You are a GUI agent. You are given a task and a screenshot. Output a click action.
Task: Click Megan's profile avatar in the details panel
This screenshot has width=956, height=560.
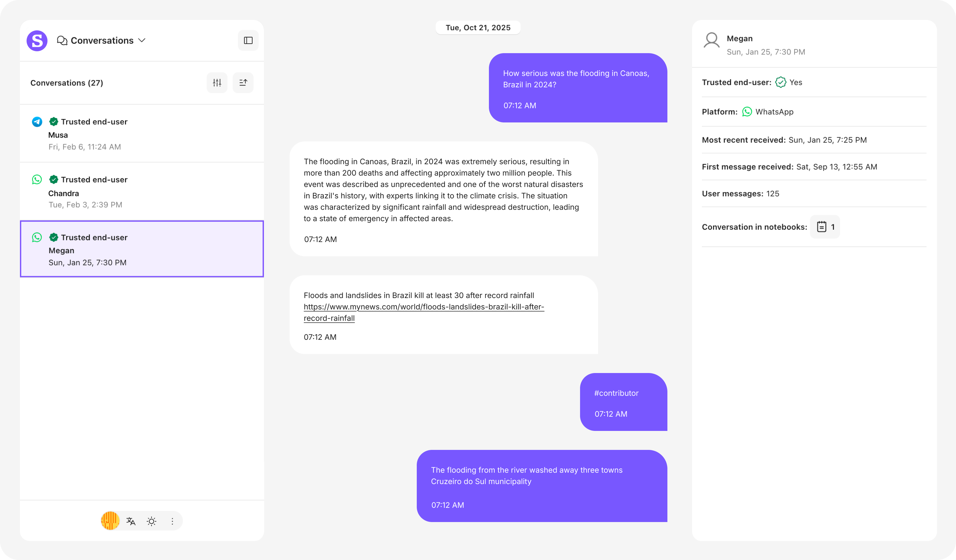(x=712, y=40)
